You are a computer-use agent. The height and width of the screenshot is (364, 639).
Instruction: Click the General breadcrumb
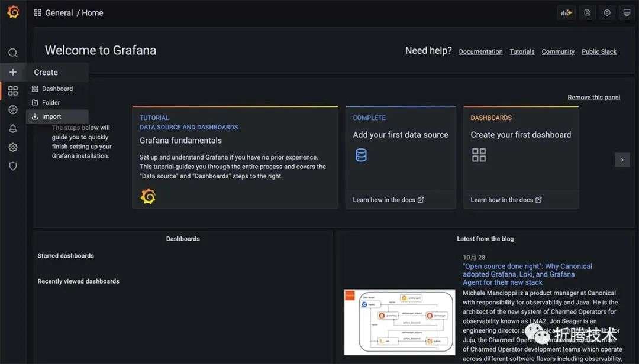[x=59, y=13]
